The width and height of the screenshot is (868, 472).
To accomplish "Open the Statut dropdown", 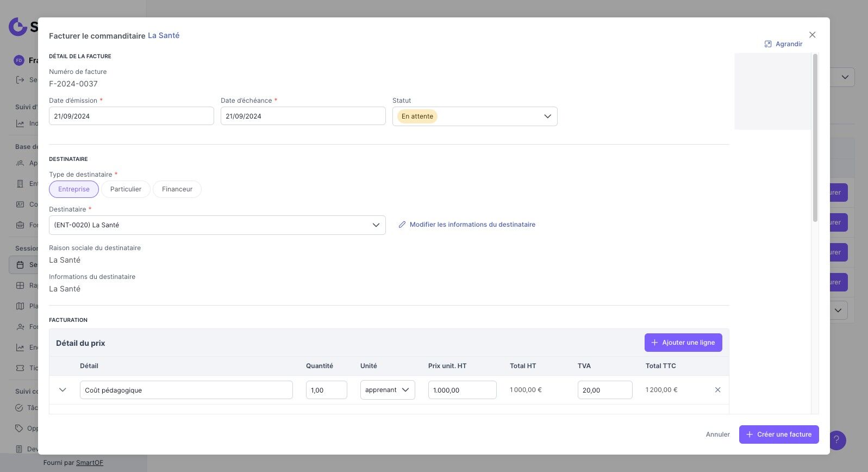I will pos(474,116).
